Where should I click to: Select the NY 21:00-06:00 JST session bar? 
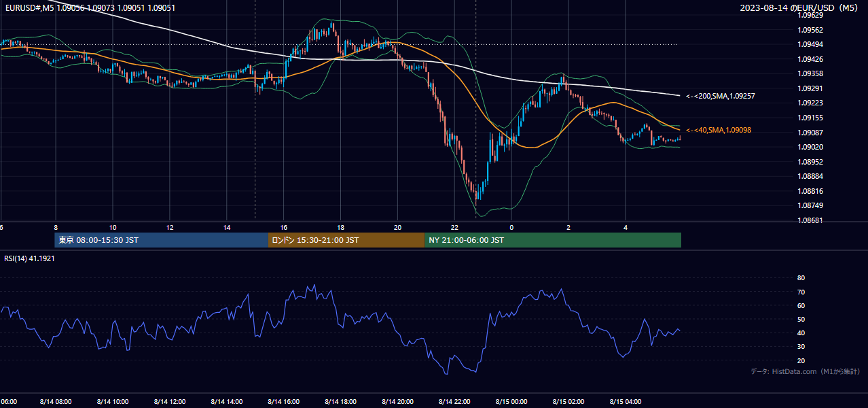tap(553, 240)
